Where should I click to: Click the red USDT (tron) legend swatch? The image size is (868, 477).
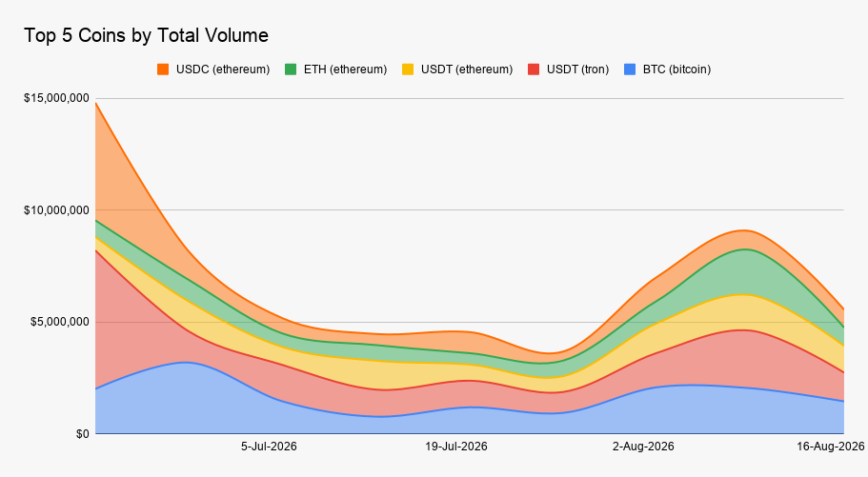[x=534, y=70]
